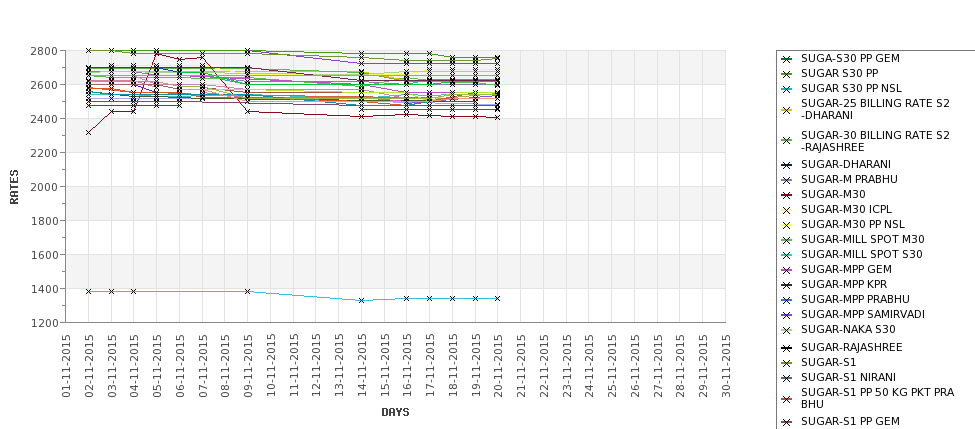Screen dimensions: 975x429
Task: Click the cyan line data point at 09-11-2015
Action: point(247,291)
